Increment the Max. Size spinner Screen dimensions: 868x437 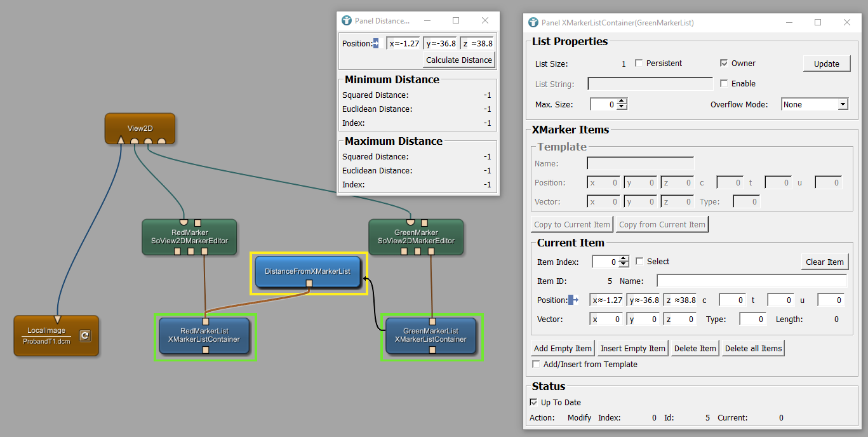coord(622,101)
